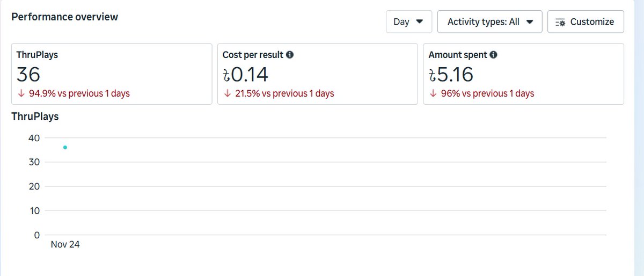Click the ৳0.14 cost value
The height and width of the screenshot is (276, 644).
tap(245, 75)
